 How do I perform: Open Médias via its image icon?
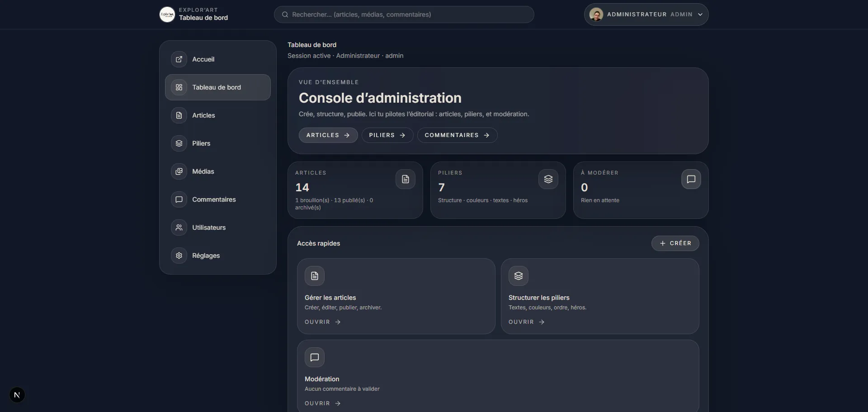tap(179, 171)
